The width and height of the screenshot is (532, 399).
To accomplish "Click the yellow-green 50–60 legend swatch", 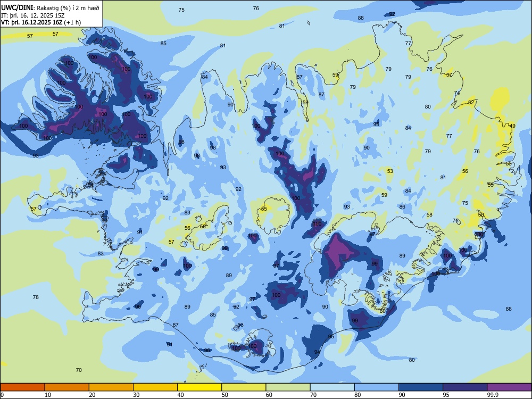I will (244, 387).
